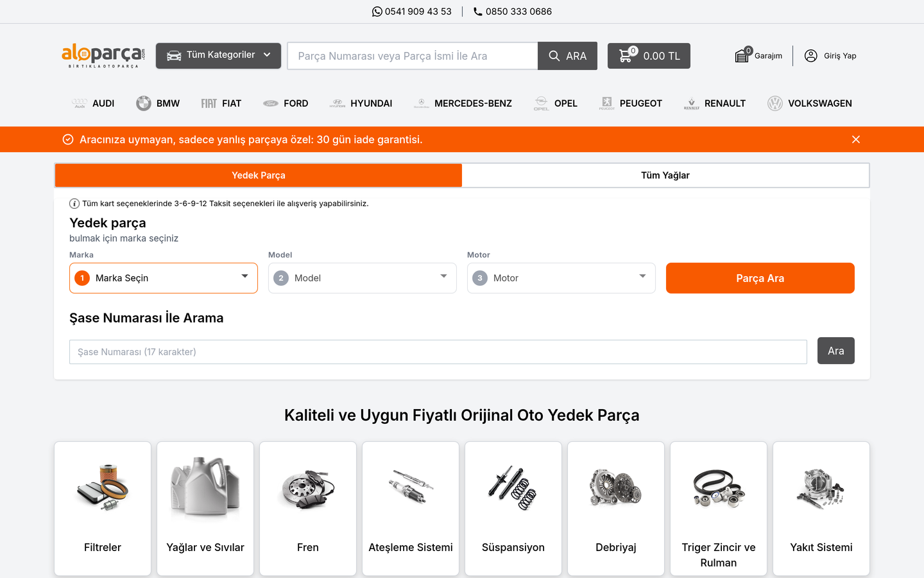Open the Yağlar ve Sıvılar category card
Screen dimensions: 924x578
coord(205,509)
